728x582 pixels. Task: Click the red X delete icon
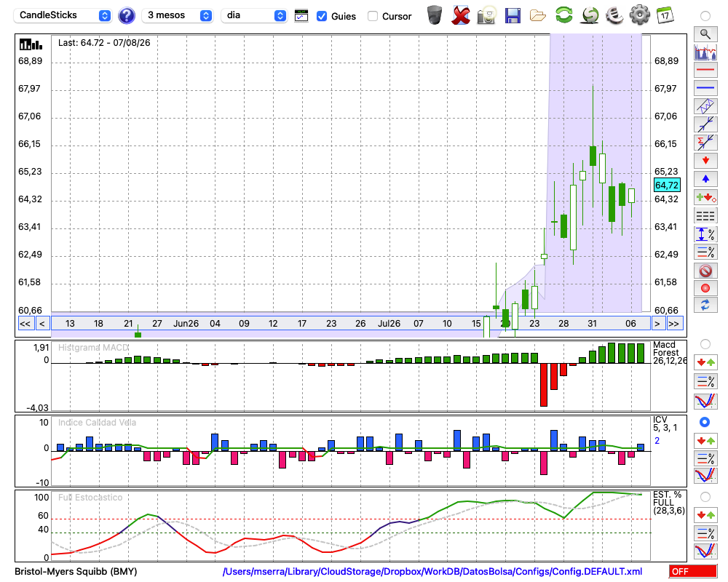click(460, 15)
